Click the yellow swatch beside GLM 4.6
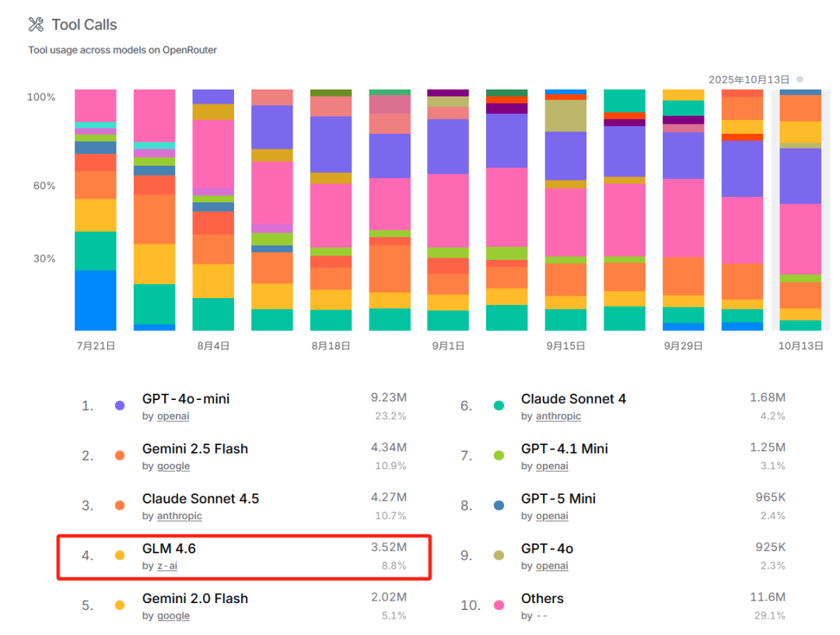This screenshot has width=840, height=635. pyautogui.click(x=120, y=555)
